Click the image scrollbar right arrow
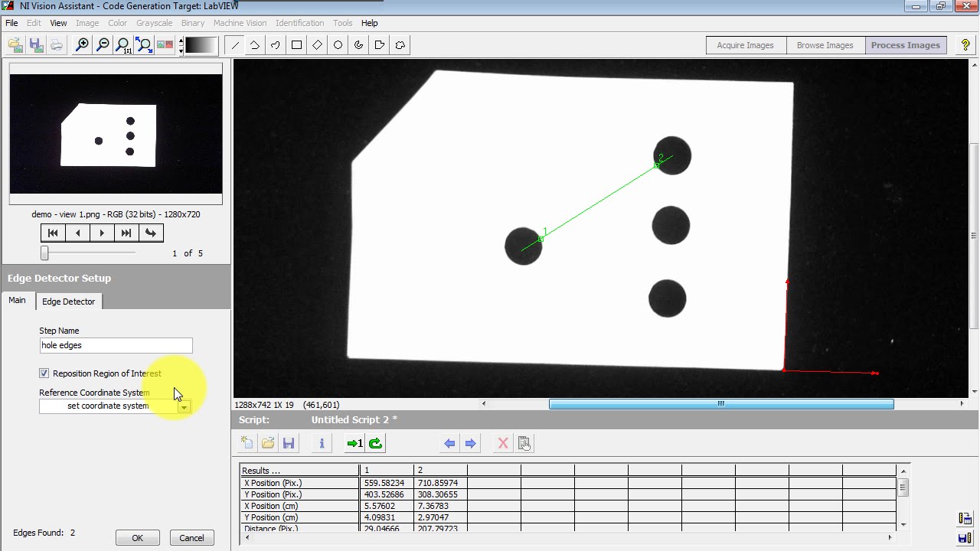The image size is (980, 551). 962,404
